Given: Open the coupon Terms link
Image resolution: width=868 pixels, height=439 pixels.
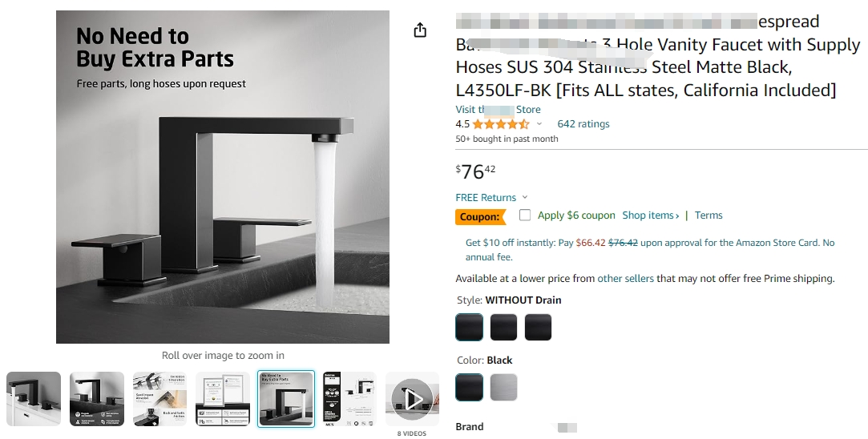Looking at the screenshot, I should coord(709,215).
